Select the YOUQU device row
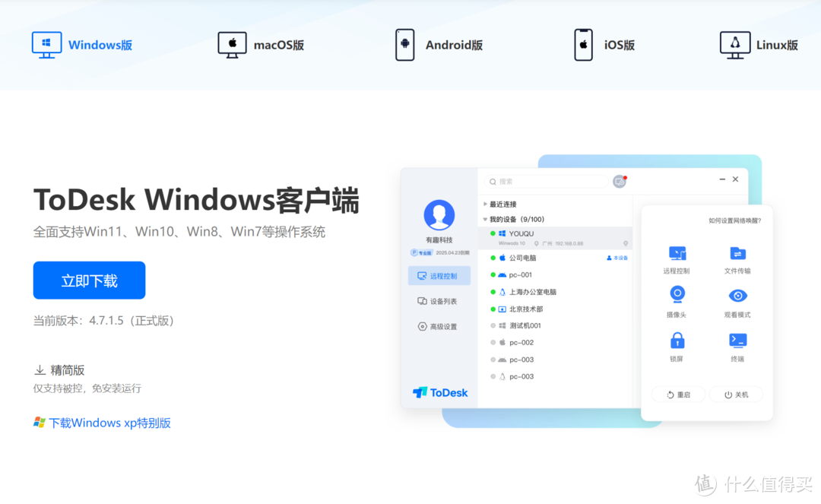This screenshot has width=821, height=504. pos(555,238)
